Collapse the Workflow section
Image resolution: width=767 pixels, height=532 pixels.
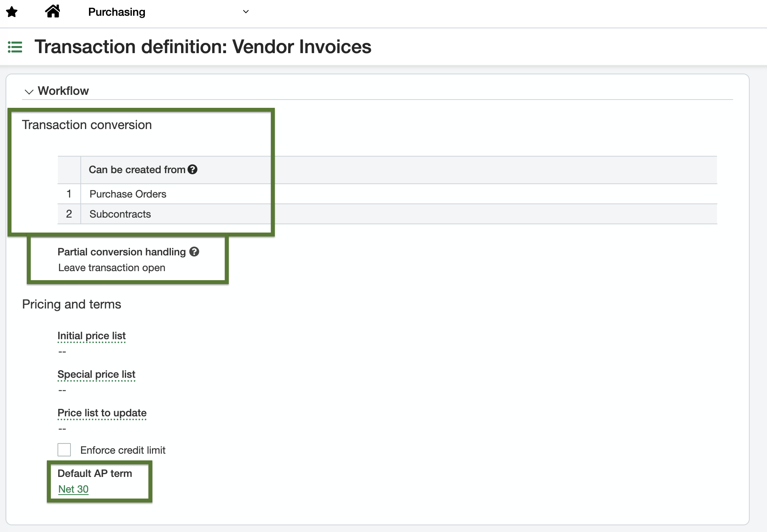tap(29, 92)
